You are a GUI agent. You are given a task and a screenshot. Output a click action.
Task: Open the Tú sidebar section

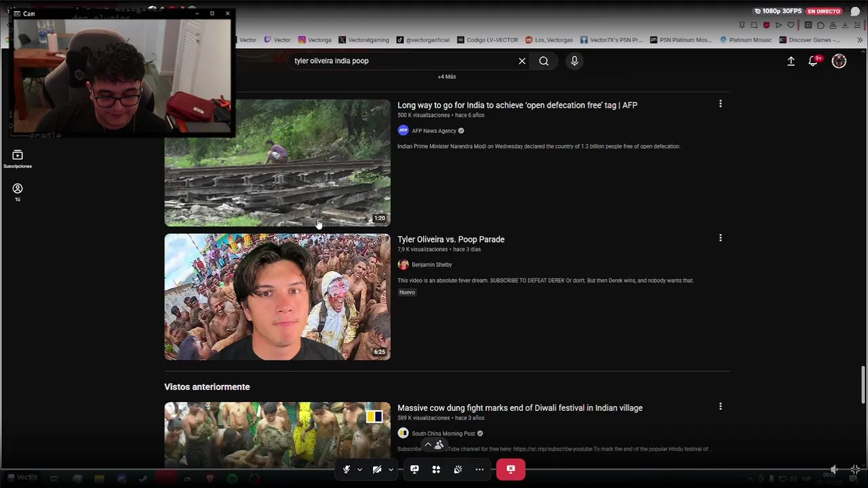[x=18, y=192]
